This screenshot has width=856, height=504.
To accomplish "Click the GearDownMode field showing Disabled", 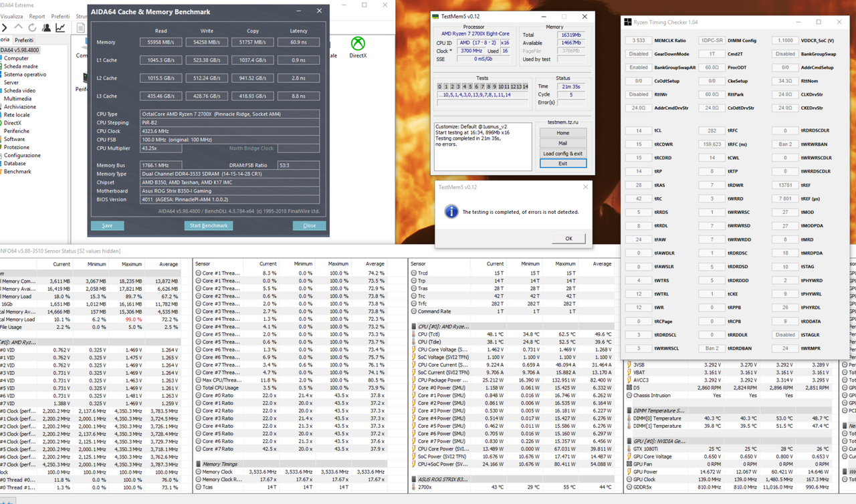I will click(639, 54).
